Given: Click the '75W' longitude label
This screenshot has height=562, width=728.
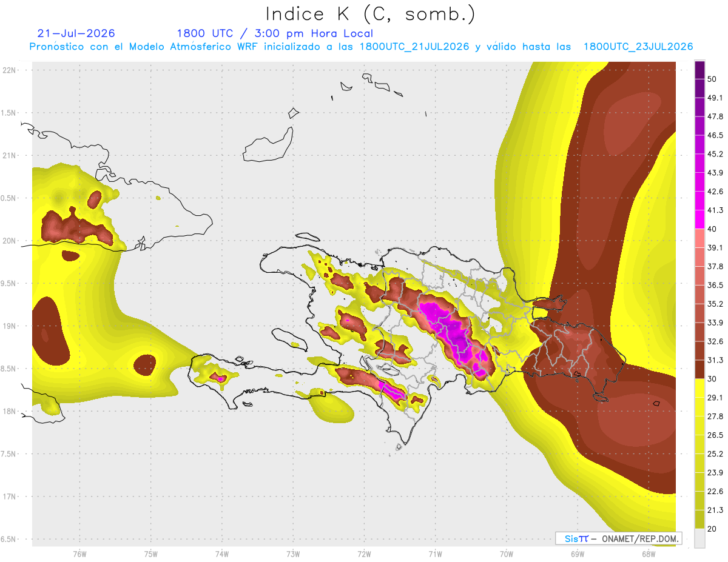Looking at the screenshot, I should pos(151,554).
